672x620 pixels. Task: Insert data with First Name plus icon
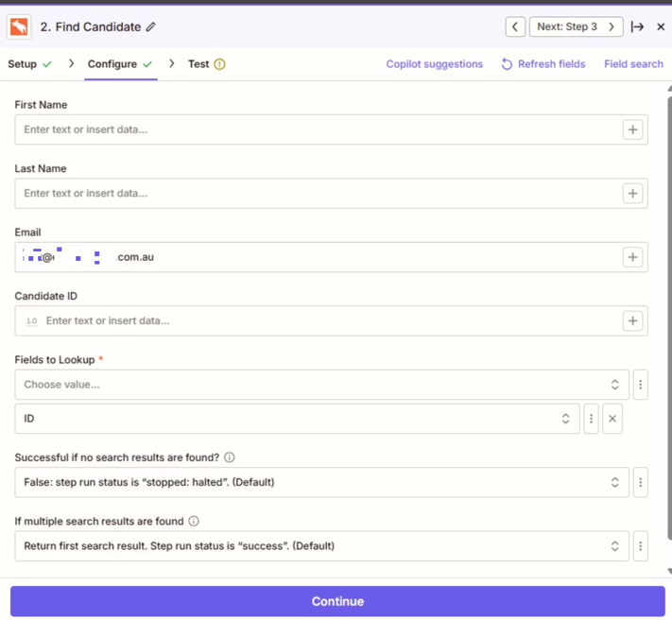coord(632,129)
